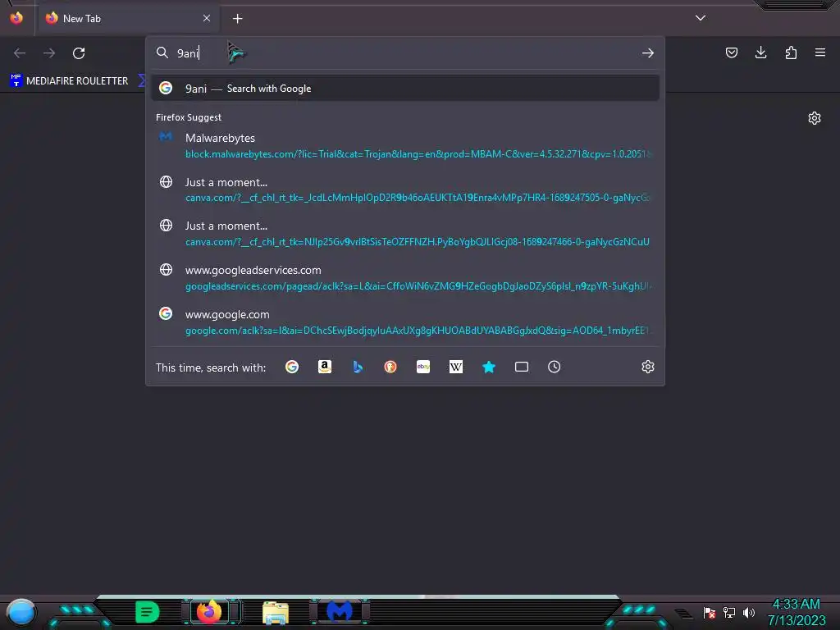840x630 pixels.
Task: Search open tabs using tabs icon
Action: pyautogui.click(x=521, y=367)
